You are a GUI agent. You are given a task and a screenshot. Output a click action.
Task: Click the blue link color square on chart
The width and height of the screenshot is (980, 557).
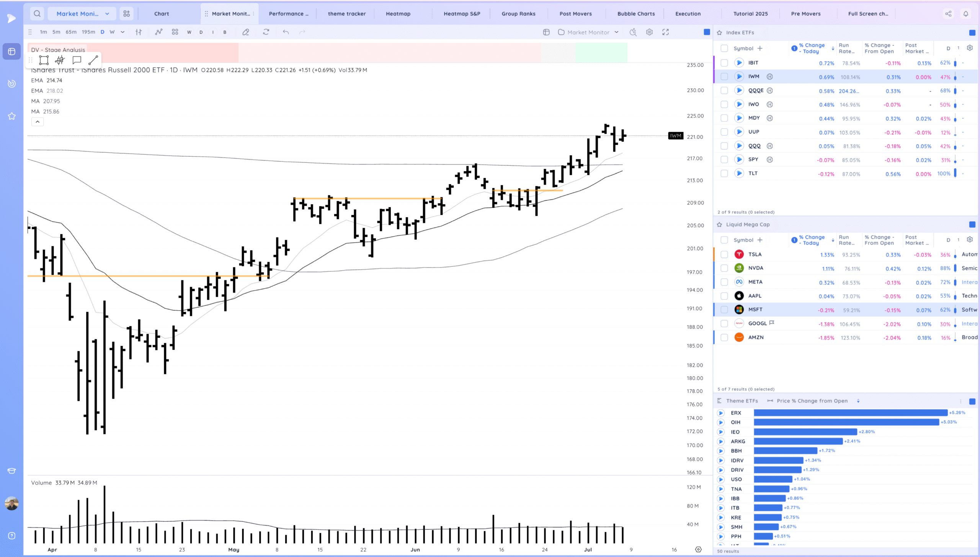pyautogui.click(x=707, y=32)
